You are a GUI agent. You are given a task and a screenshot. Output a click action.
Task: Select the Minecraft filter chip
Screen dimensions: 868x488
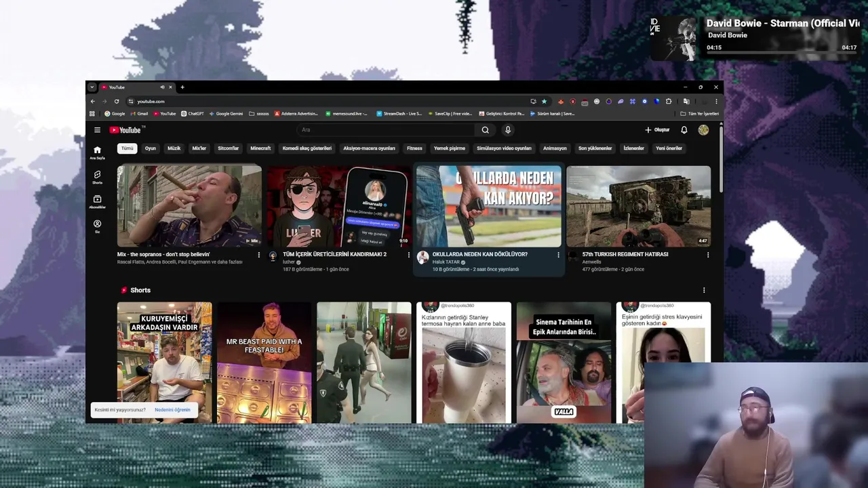click(260, 148)
